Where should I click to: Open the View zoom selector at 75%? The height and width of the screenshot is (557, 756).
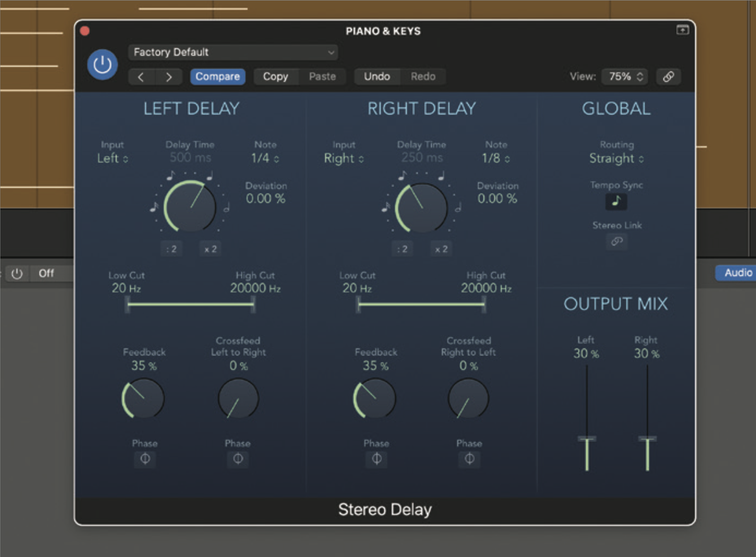(624, 76)
